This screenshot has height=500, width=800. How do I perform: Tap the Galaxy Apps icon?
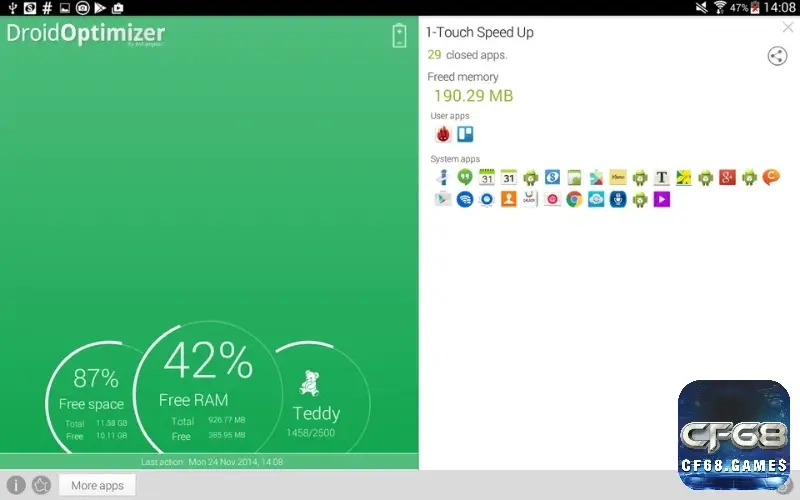pos(530,199)
